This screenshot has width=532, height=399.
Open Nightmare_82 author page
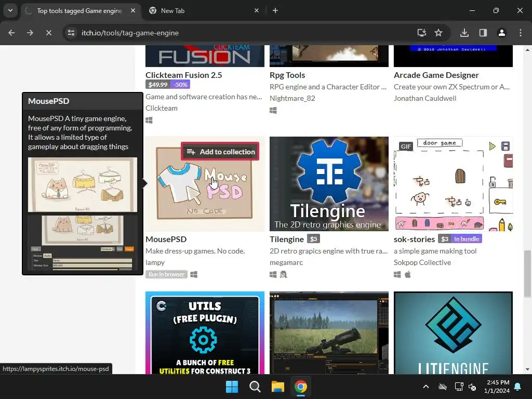tap(292, 98)
